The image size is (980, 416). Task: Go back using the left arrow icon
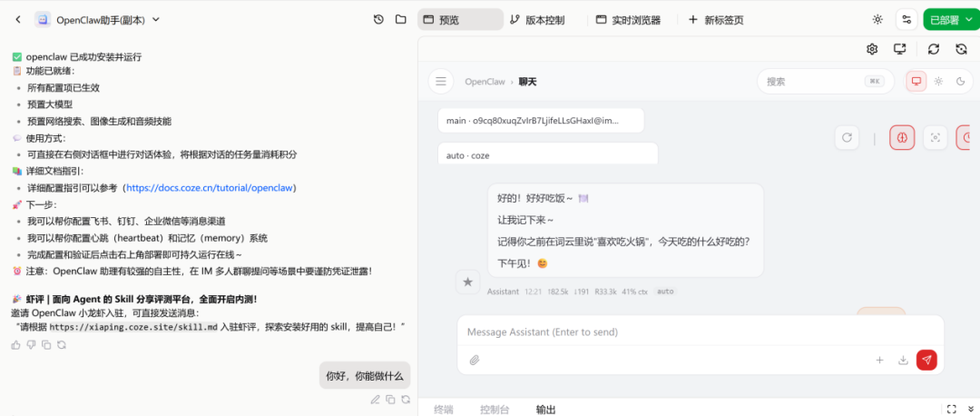(18, 19)
